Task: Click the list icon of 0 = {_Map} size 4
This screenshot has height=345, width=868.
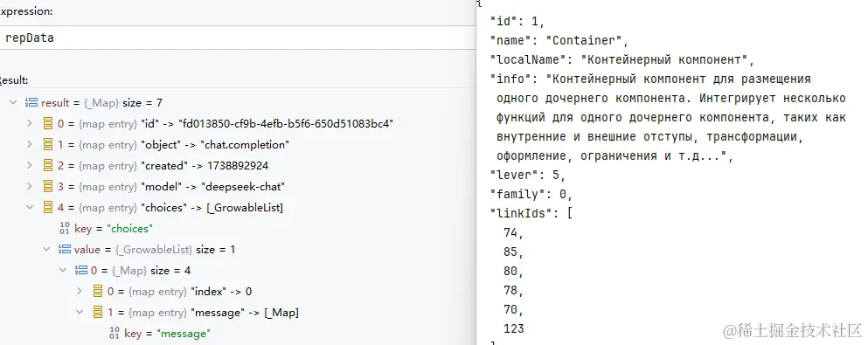Action: pos(81,271)
